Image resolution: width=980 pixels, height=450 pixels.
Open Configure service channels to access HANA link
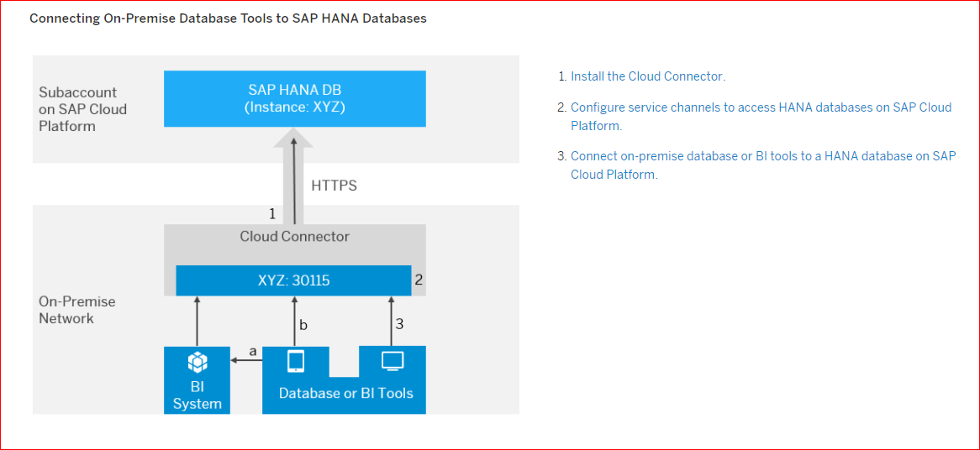(x=761, y=116)
